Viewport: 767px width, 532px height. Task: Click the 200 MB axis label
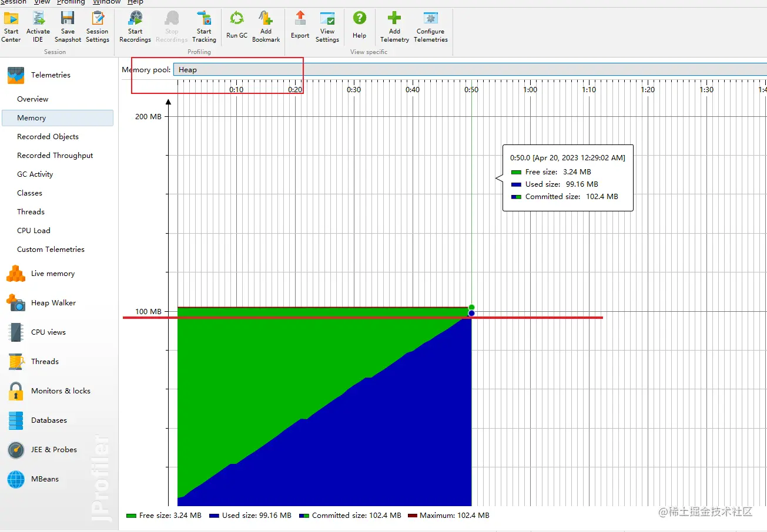click(148, 116)
